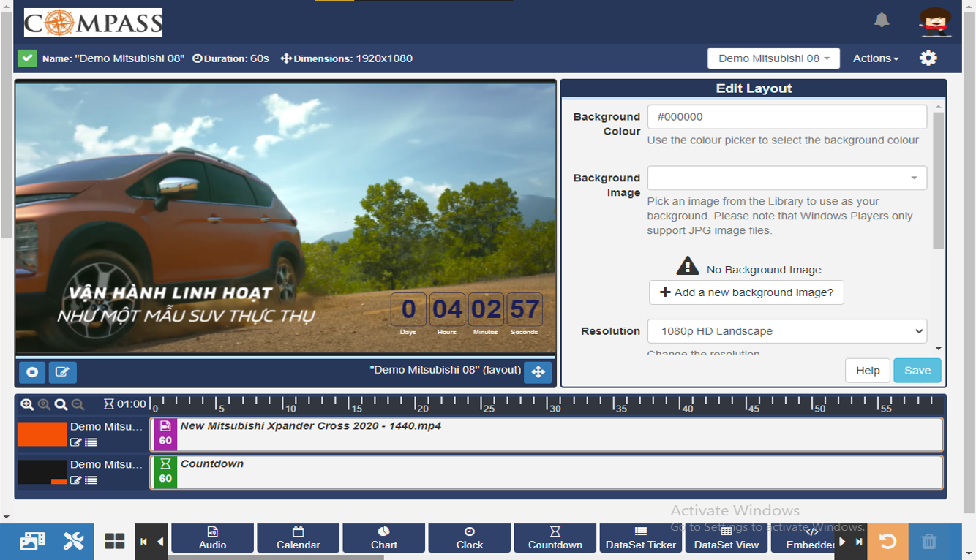The width and height of the screenshot is (976, 560).
Task: Open the second region's playlist list icon
Action: tap(91, 480)
